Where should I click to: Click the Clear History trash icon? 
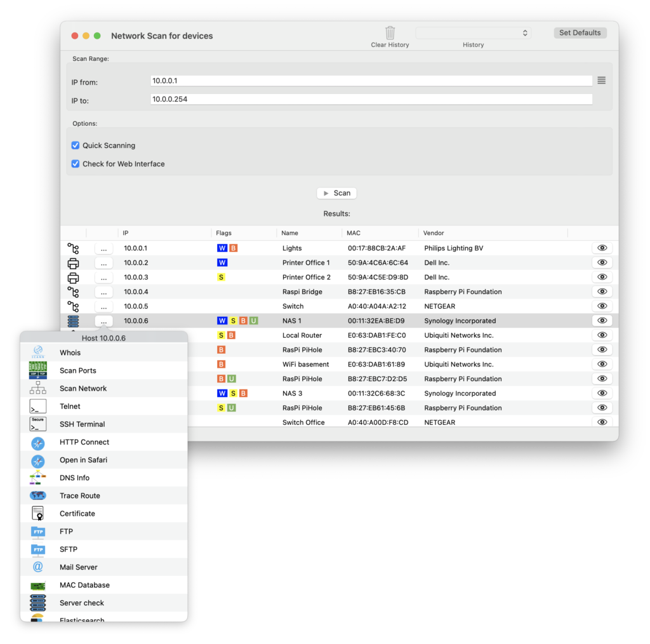pyautogui.click(x=390, y=33)
